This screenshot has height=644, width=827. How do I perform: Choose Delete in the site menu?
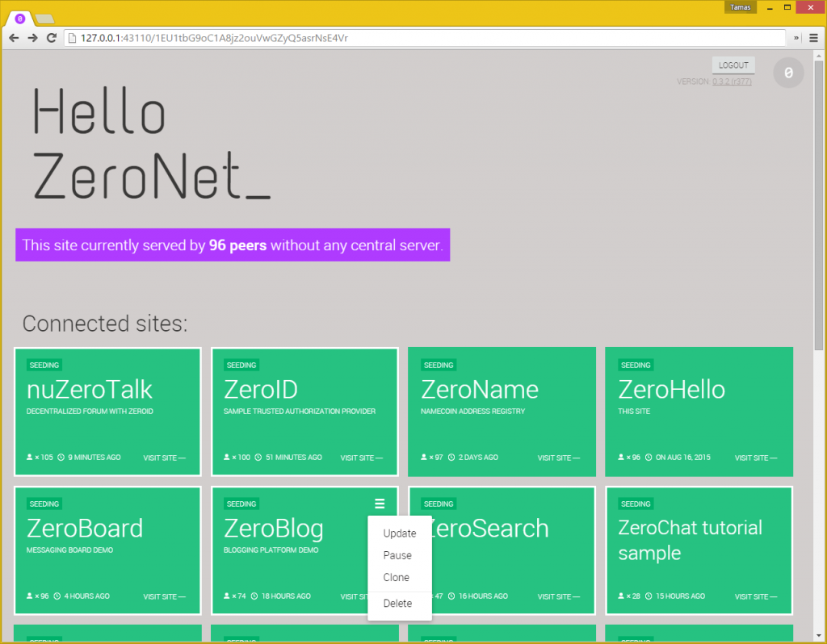(397, 603)
